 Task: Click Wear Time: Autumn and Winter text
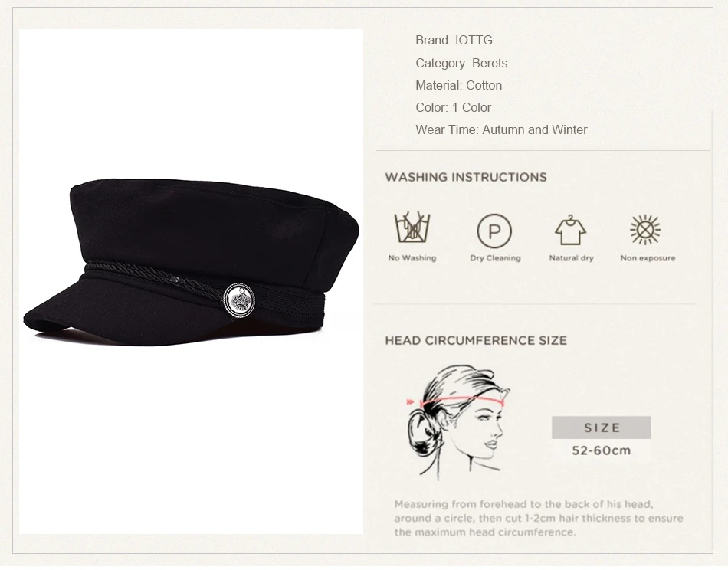tap(501, 130)
